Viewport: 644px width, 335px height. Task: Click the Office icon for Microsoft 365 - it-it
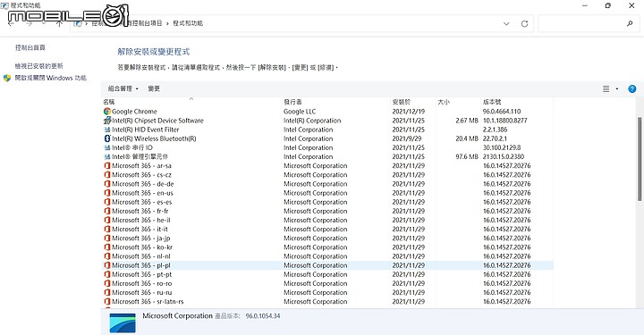pos(107,229)
